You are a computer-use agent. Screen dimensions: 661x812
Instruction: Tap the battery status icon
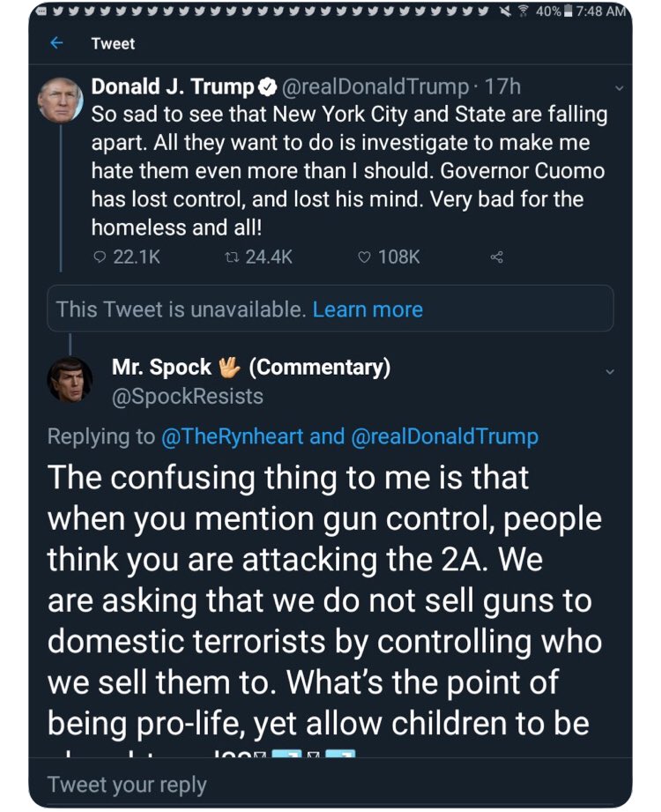(569, 11)
